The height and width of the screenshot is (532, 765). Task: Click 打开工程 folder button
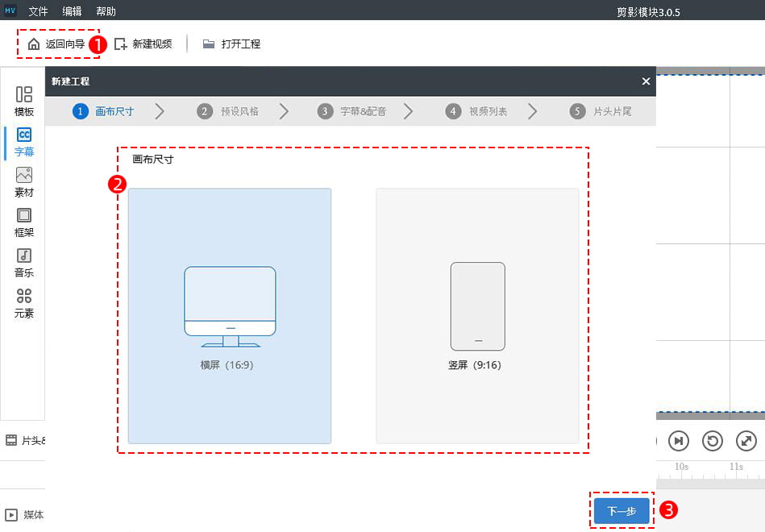(x=231, y=44)
